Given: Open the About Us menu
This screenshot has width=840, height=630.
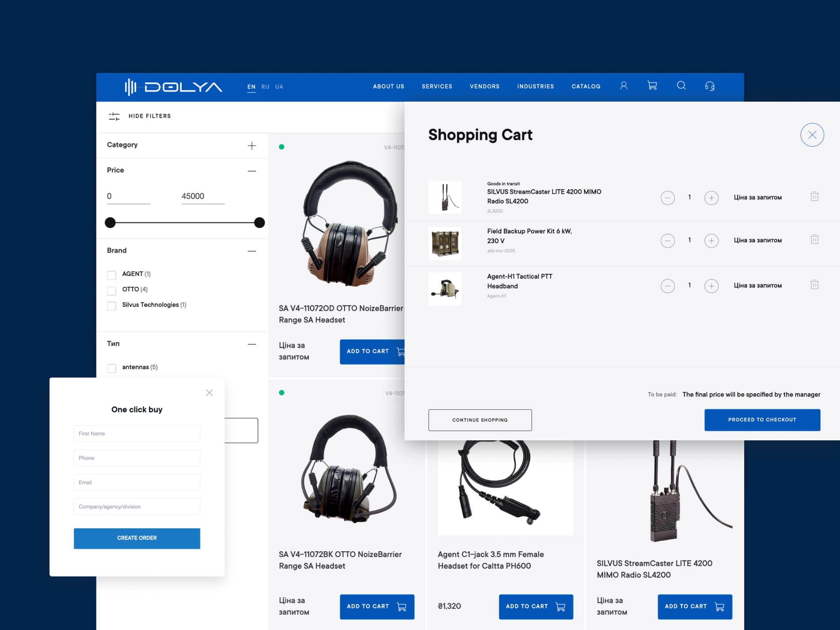Looking at the screenshot, I should [x=388, y=86].
